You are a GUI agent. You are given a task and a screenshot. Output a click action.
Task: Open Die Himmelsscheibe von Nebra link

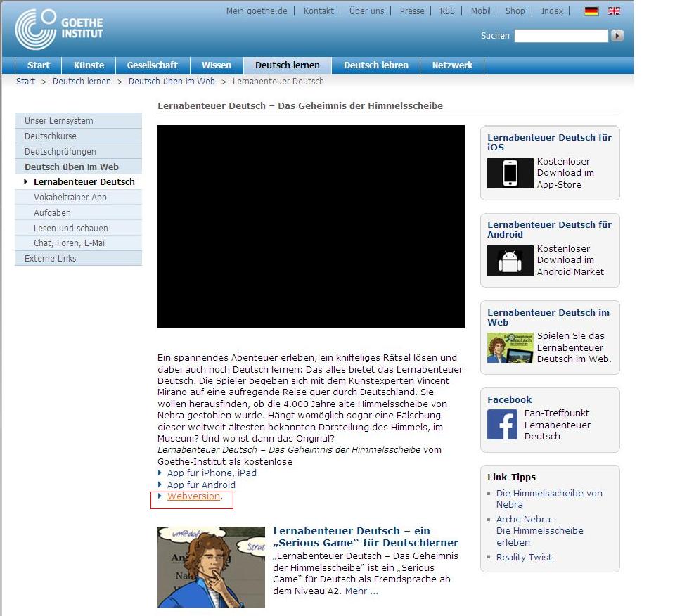(x=549, y=499)
